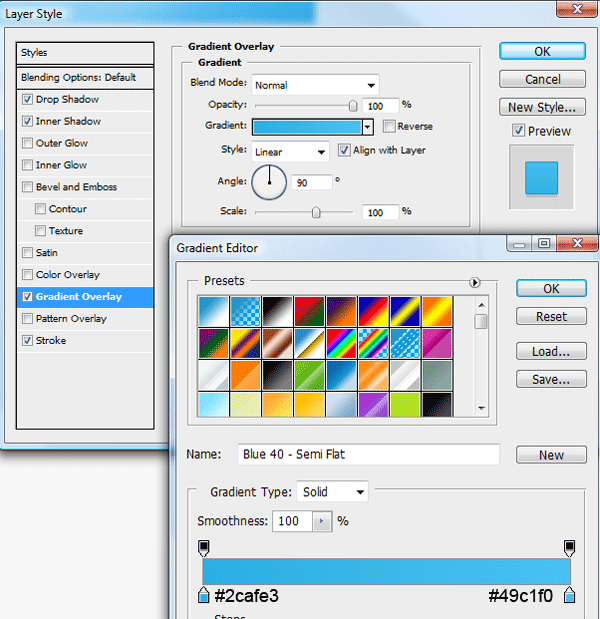Select the red-to-green gradient preset
Screen dimensions: 600x619
(x=309, y=311)
